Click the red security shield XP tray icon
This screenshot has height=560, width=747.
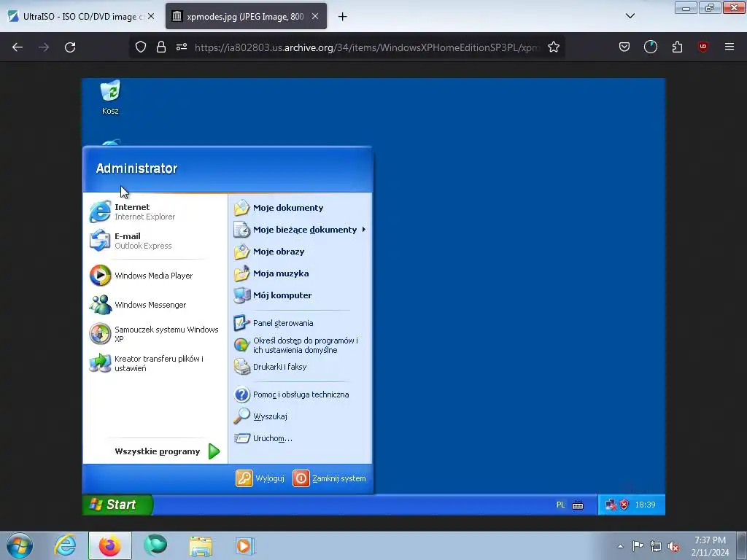(624, 505)
